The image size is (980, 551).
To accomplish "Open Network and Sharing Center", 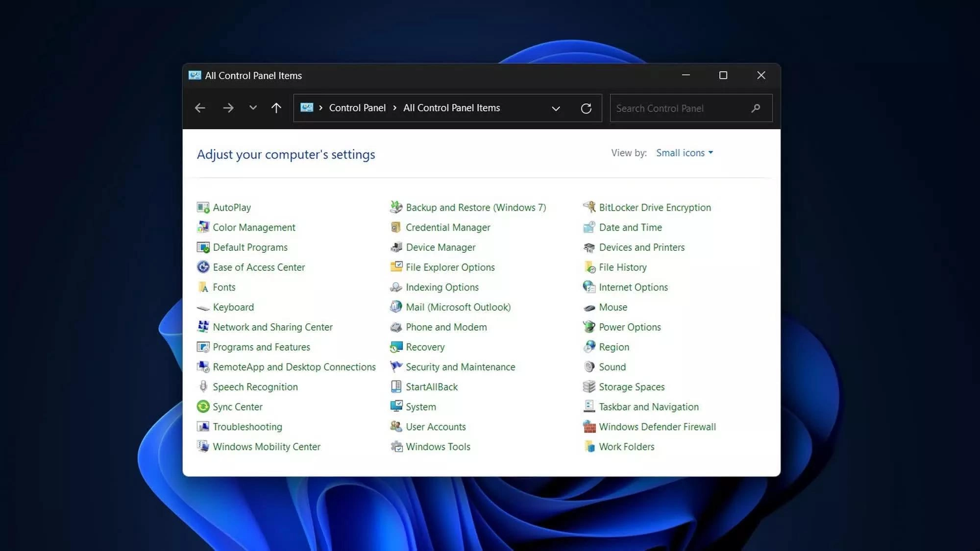I will coord(272,327).
